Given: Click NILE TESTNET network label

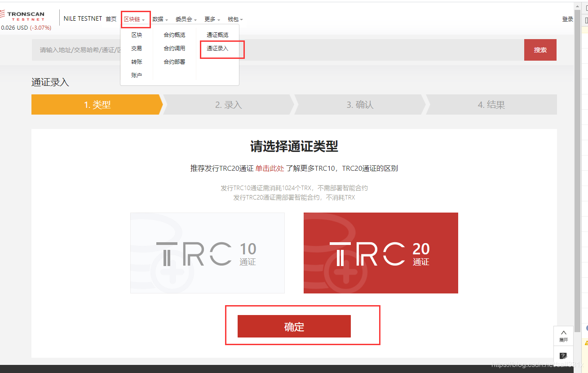Looking at the screenshot, I should (x=83, y=19).
